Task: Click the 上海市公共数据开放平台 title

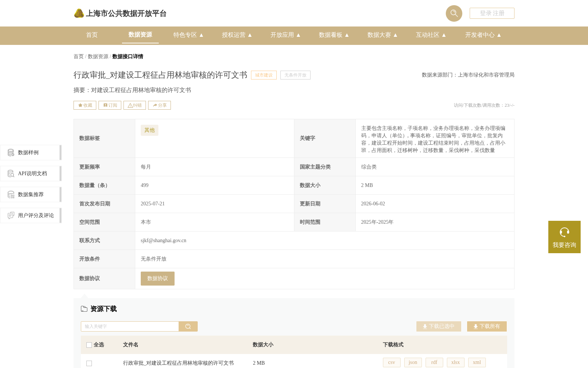Action: [x=126, y=14]
